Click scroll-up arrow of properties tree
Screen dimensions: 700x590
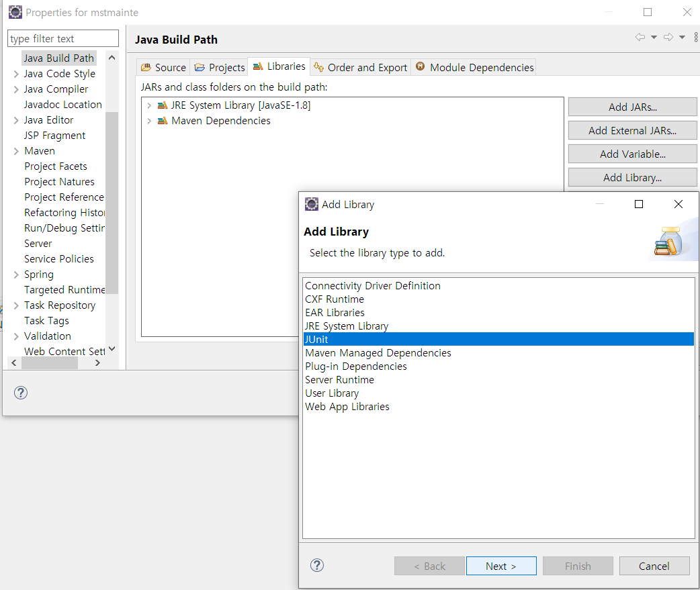[112, 58]
